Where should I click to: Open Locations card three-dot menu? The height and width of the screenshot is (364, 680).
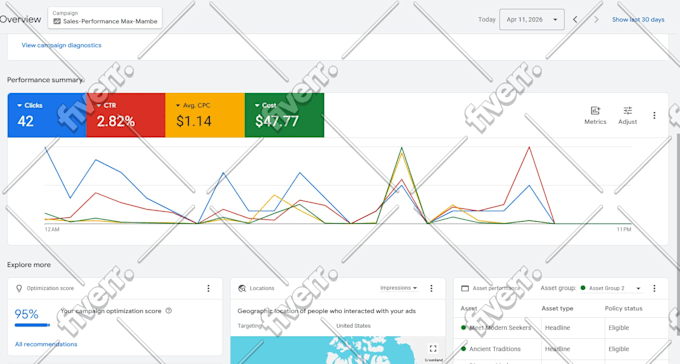(432, 289)
